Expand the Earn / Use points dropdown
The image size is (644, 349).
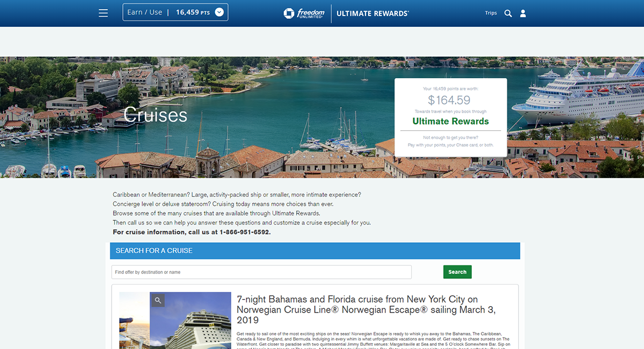click(x=145, y=12)
